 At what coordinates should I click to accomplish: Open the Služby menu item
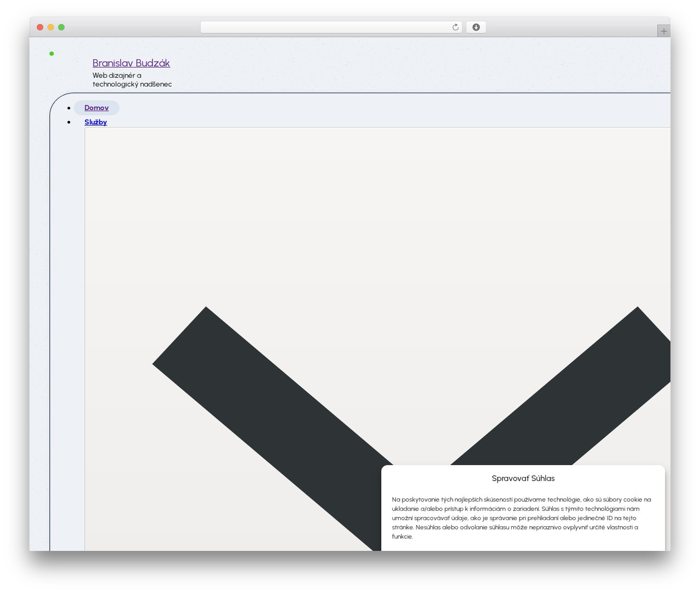coord(96,122)
